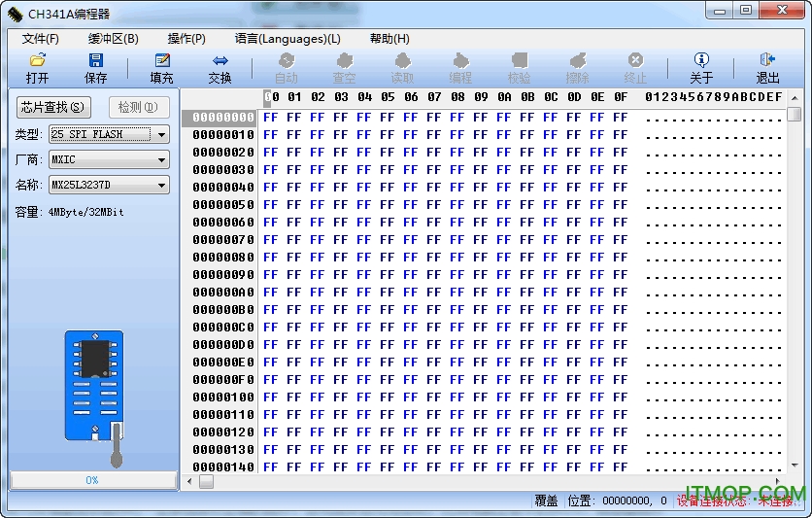812x518 pixels.
Task: Open the 关于 (About) info icon
Action: coord(701,60)
